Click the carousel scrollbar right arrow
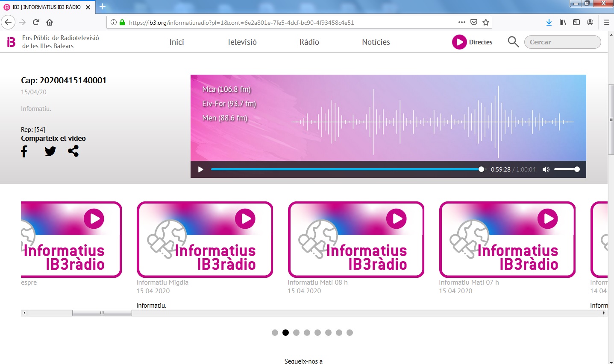 [x=604, y=313]
